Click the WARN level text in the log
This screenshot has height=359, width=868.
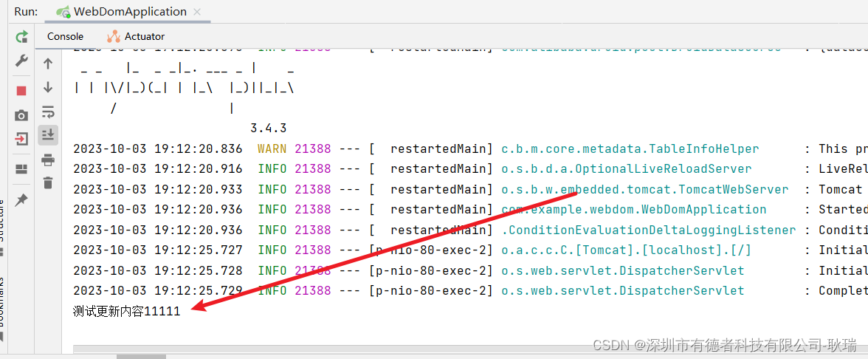pyautogui.click(x=272, y=148)
